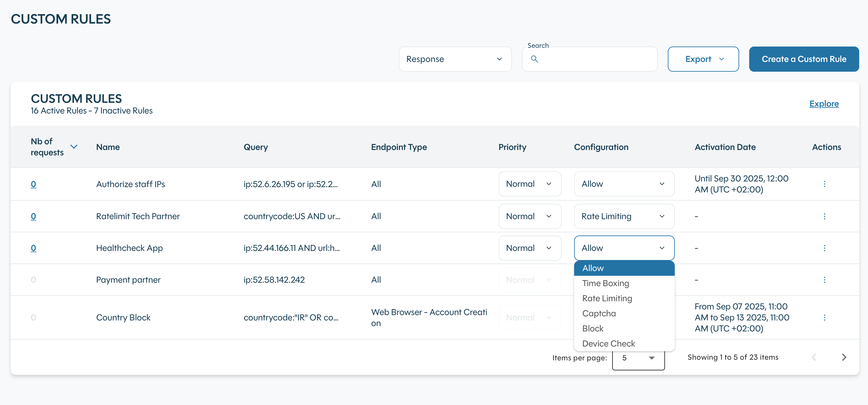Viewport: 868px width, 405px height.
Task: Open actions menu for Healthcheck App
Action: point(824,248)
